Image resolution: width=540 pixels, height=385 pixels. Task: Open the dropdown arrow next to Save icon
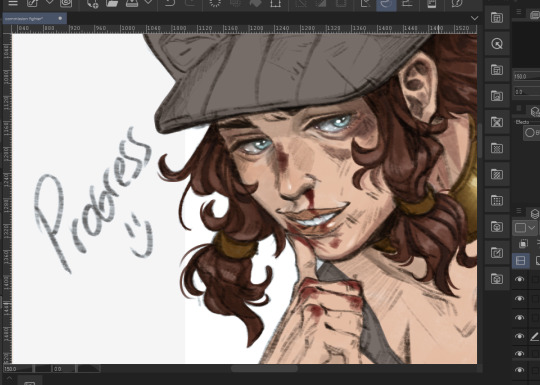tap(148, 2)
